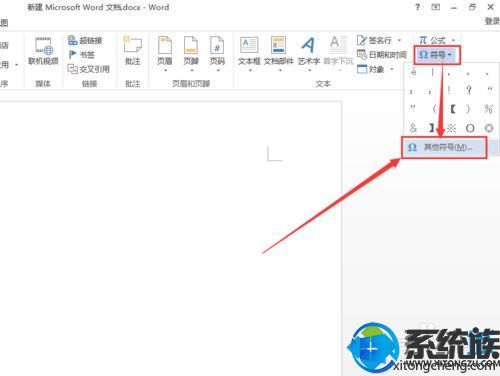Screen dimensions: 500x376
Task: Insert the é symbol from the gallery
Action: click(413, 72)
